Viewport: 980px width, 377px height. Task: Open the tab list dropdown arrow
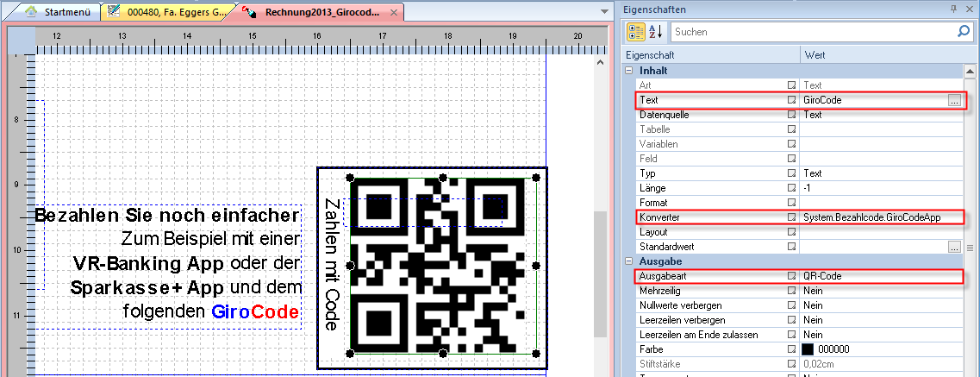tap(603, 11)
